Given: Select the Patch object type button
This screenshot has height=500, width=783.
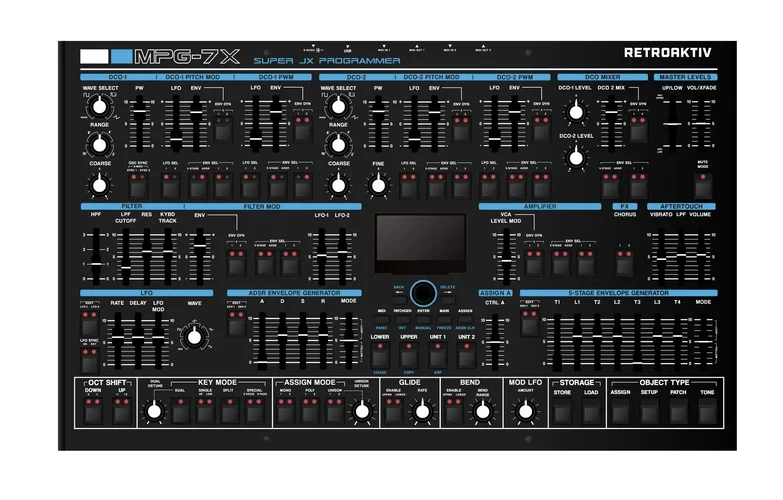Looking at the screenshot, I should [x=678, y=412].
